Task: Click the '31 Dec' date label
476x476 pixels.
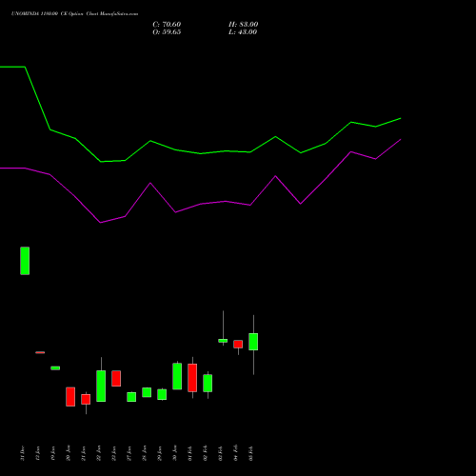Action: click(23, 453)
